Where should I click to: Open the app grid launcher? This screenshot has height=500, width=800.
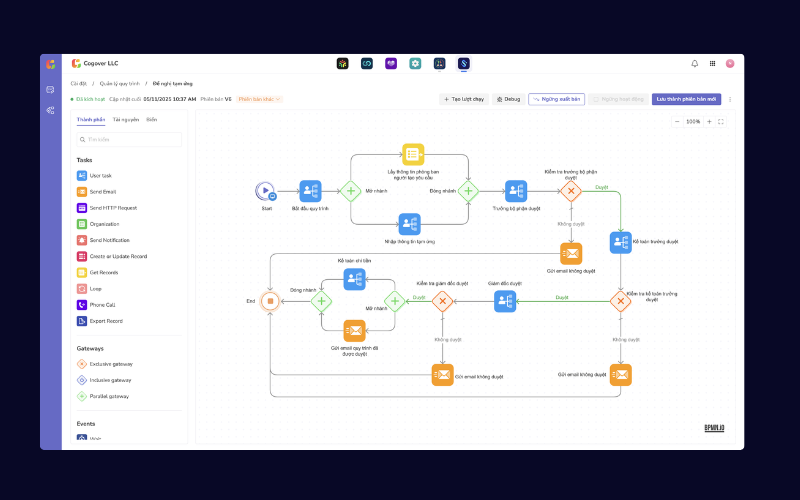[712, 64]
